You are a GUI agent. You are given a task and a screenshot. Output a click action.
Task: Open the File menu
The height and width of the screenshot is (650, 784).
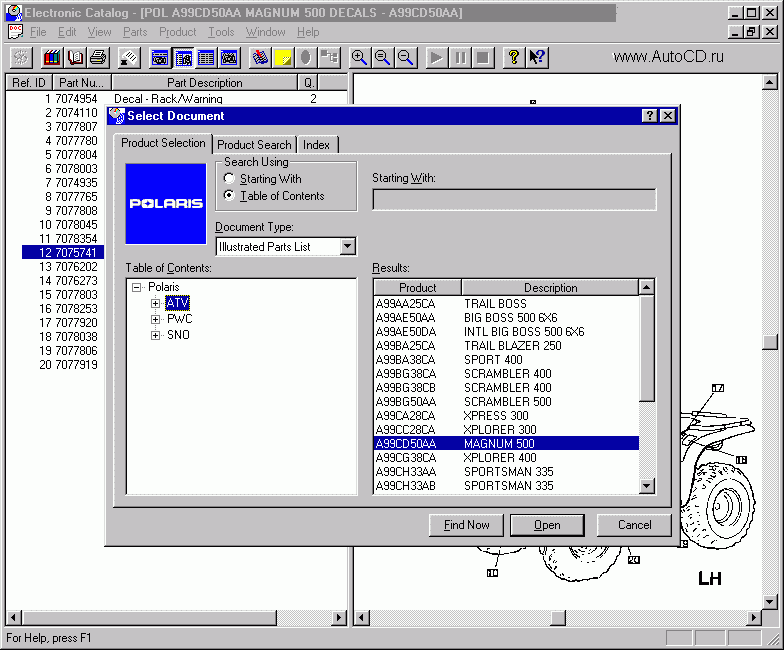tap(38, 32)
